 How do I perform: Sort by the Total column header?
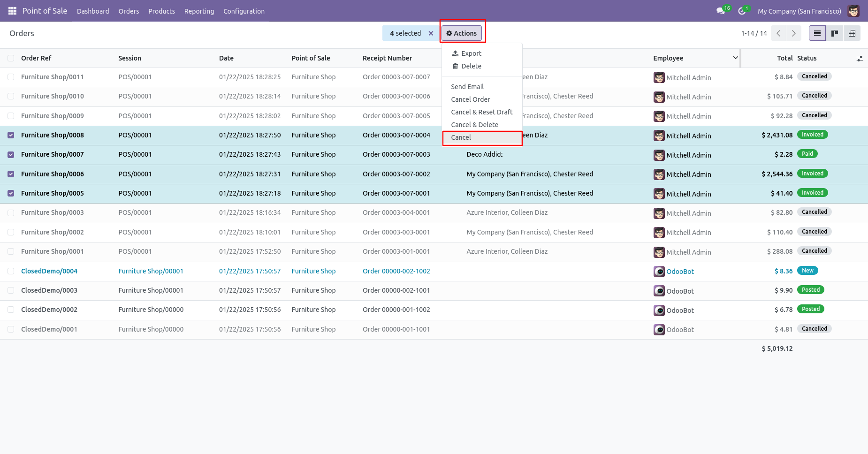784,58
